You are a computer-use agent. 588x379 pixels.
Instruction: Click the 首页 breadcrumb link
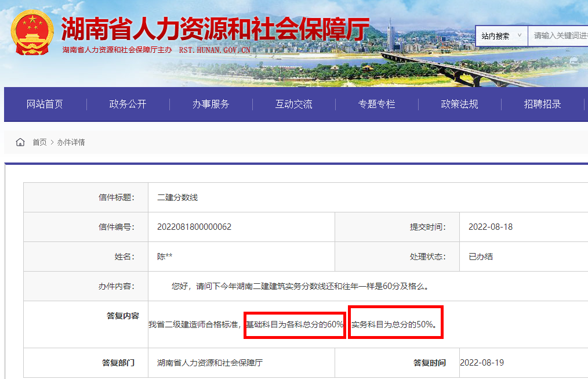[39, 142]
